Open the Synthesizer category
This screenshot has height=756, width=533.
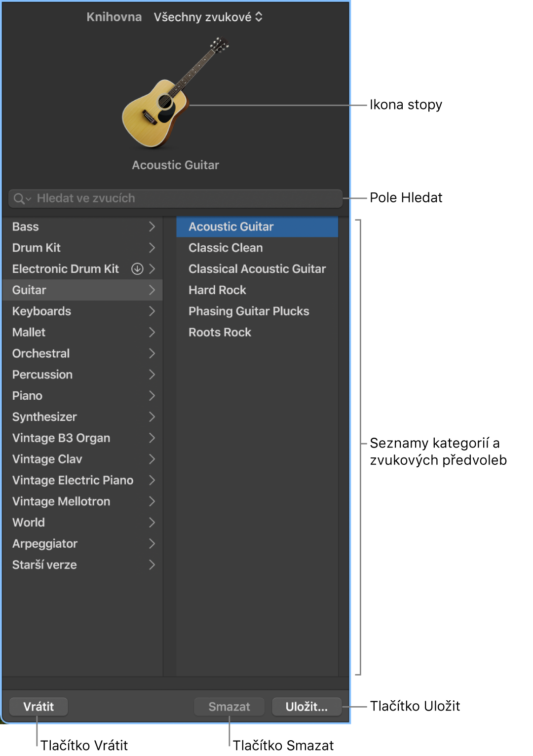point(44,417)
